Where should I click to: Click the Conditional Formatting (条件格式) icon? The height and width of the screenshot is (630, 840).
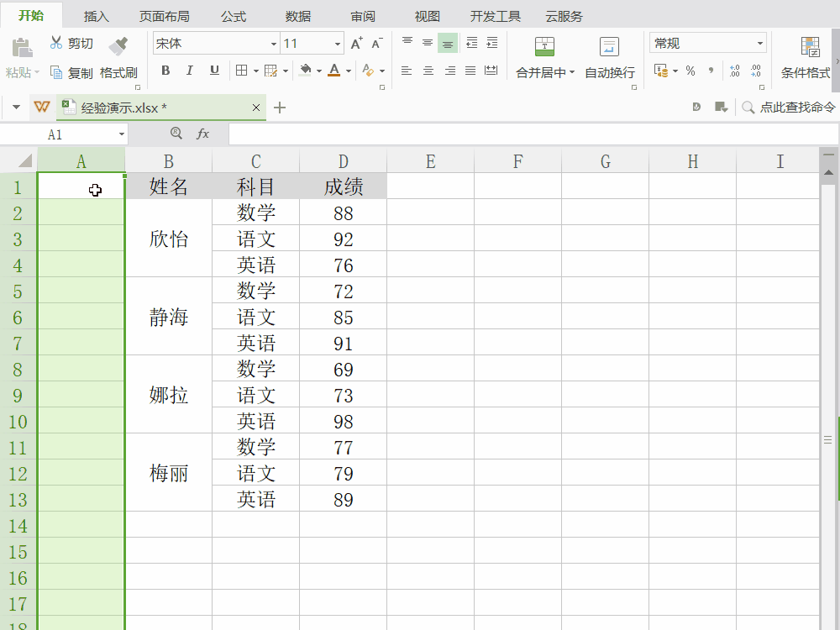point(810,47)
